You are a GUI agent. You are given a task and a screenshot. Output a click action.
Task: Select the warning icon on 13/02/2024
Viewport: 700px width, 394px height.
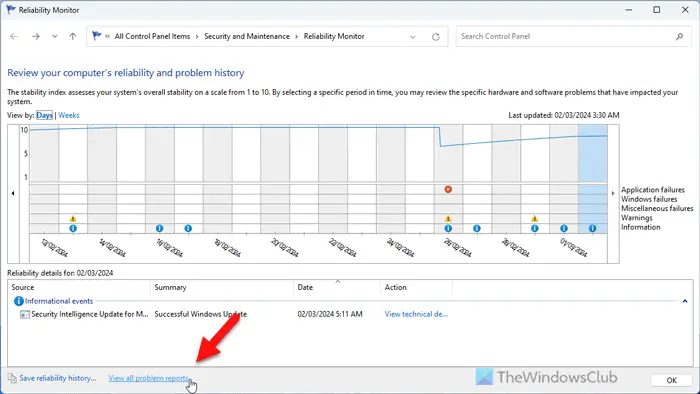(x=73, y=219)
